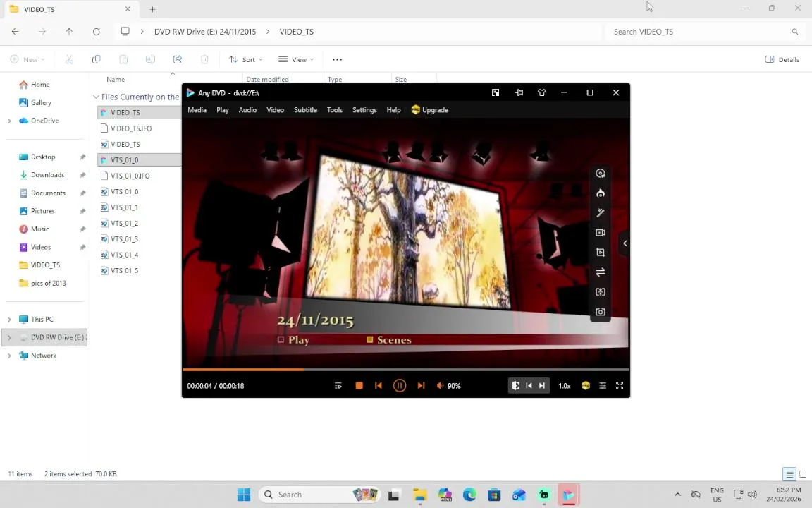Open the Sort dropdown in Explorer

coord(245,59)
